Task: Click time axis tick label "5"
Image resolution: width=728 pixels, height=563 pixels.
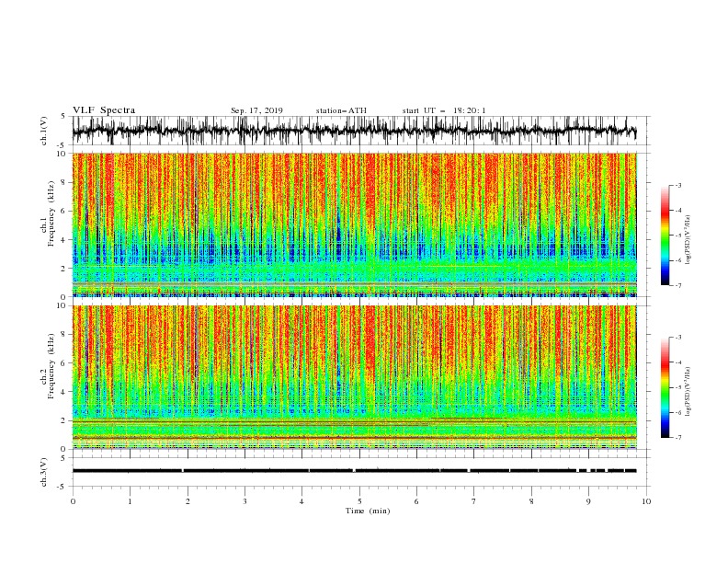Action: (x=359, y=501)
